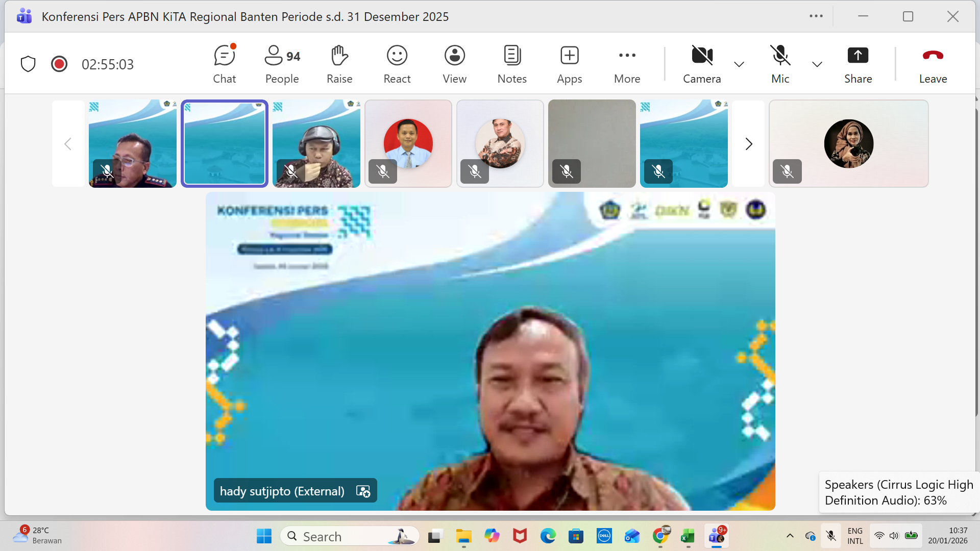Open the React emoji menu
Viewport: 980px width, 551px height.
(x=397, y=64)
